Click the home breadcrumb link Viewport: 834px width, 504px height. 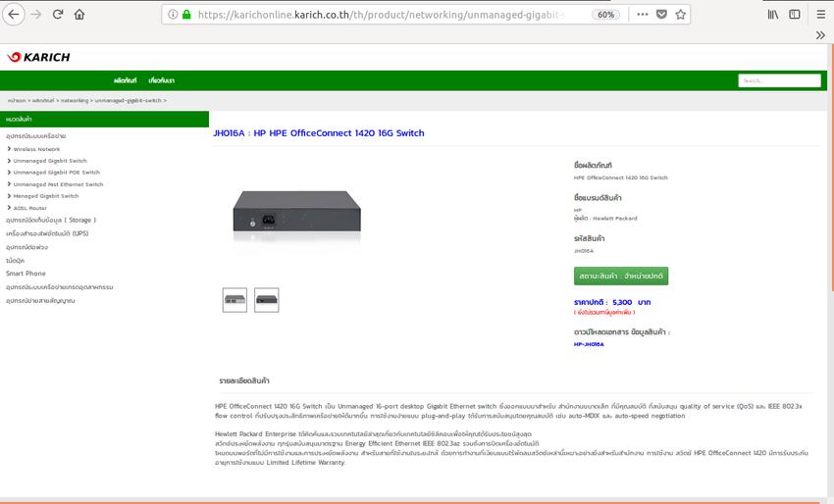[x=17, y=100]
